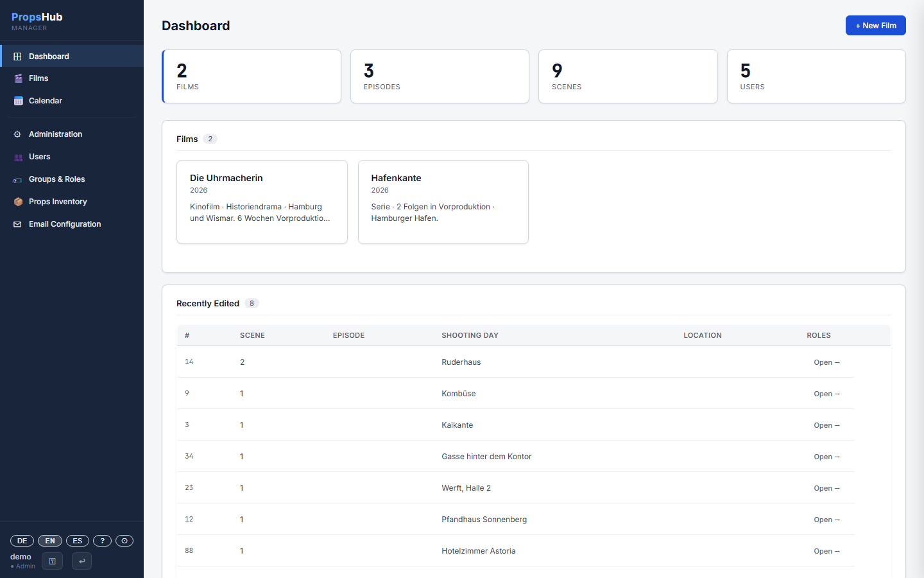
Task: Click the Films count badge 2
Action: click(210, 139)
